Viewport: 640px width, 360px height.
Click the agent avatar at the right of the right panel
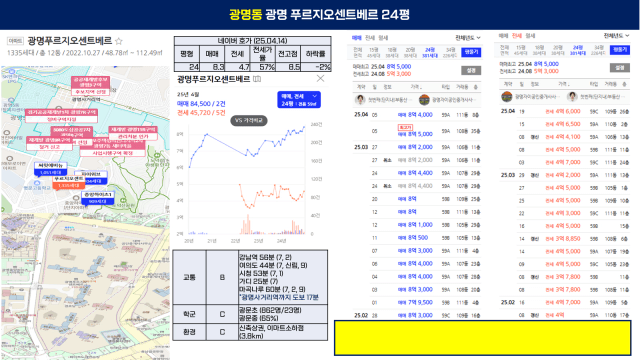[572, 97]
